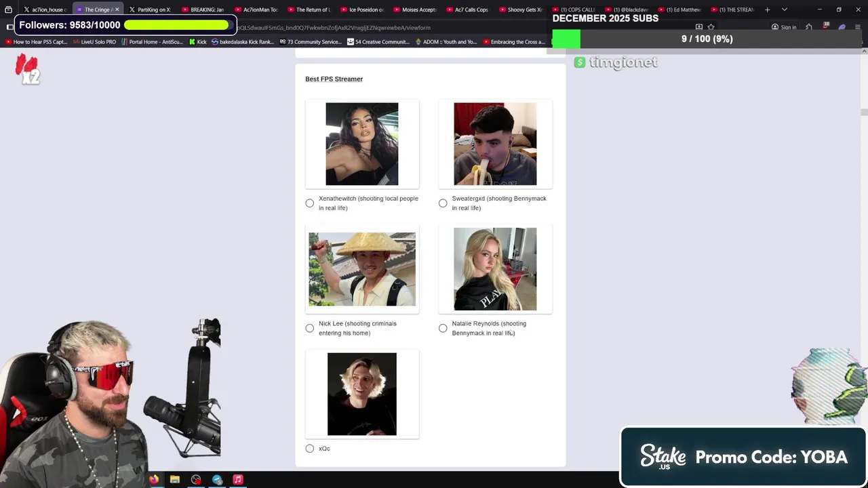Switch to Ac7ionMan Toc tab
Viewport: 868px width, 488px height.
(256, 9)
